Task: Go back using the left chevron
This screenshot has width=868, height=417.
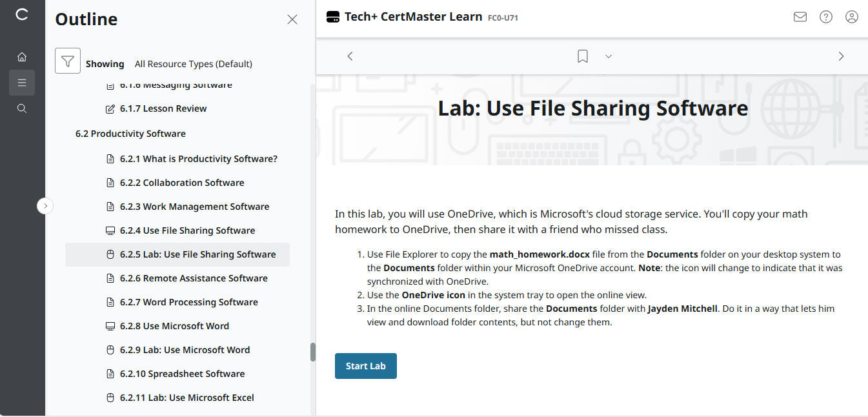Action: click(x=350, y=56)
